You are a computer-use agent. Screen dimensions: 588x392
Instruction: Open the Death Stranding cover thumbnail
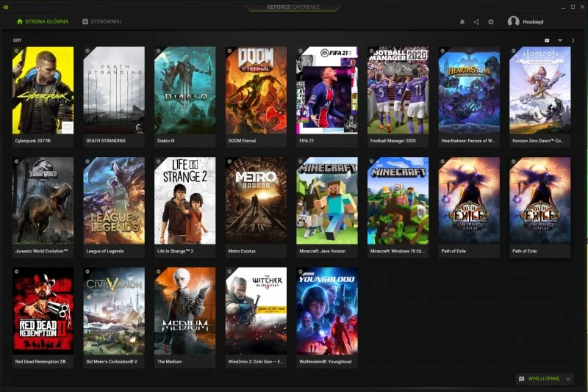[x=114, y=90]
